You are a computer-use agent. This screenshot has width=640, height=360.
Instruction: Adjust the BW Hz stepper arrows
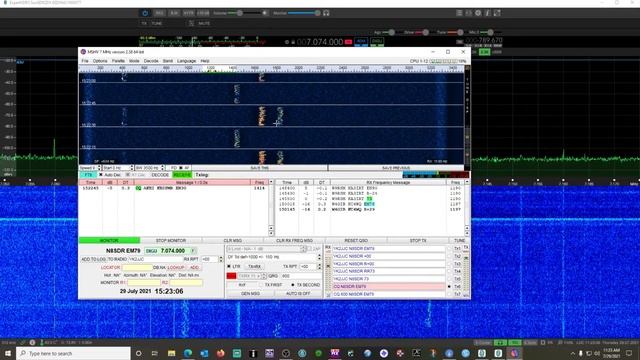(162, 168)
